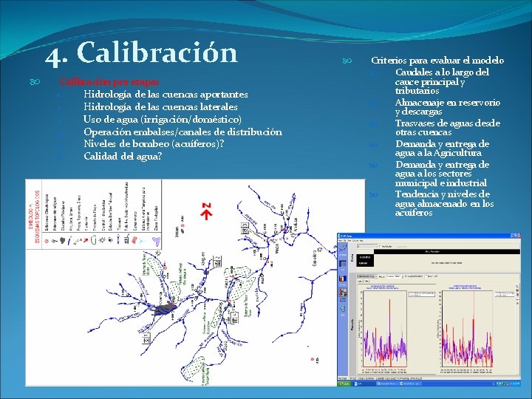
Task: Expand the top dropdown in WEAP data panel
Action: tap(376, 246)
